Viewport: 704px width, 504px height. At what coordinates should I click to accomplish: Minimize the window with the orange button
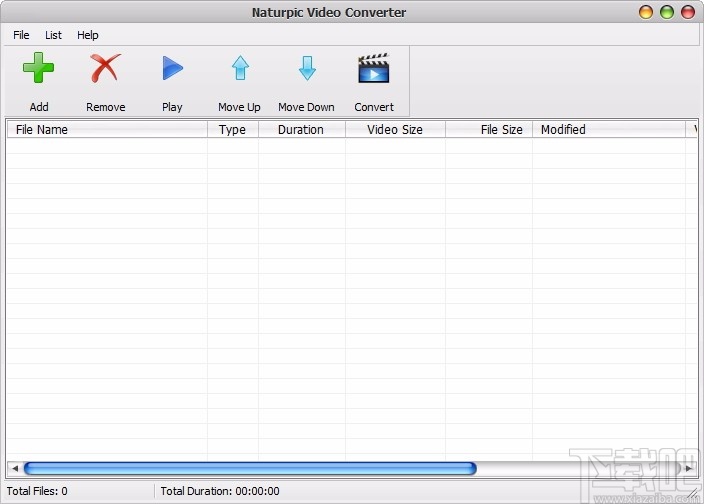646,12
